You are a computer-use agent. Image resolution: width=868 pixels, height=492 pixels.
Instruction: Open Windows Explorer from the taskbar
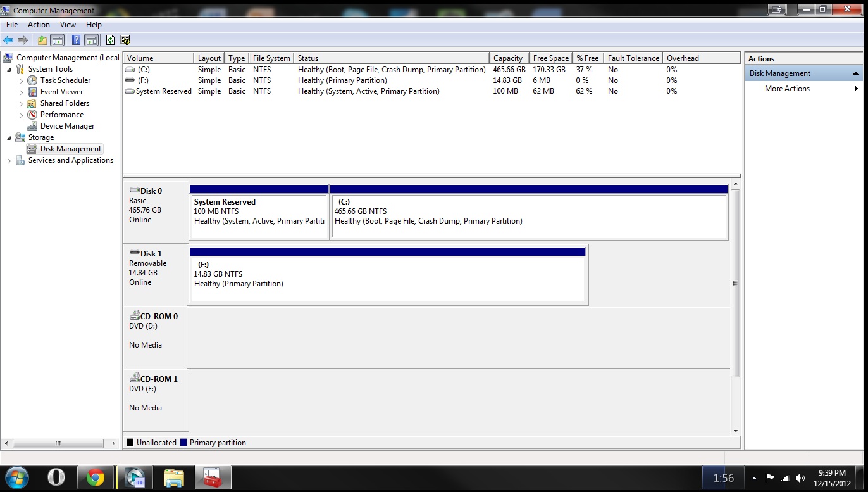[173, 477]
